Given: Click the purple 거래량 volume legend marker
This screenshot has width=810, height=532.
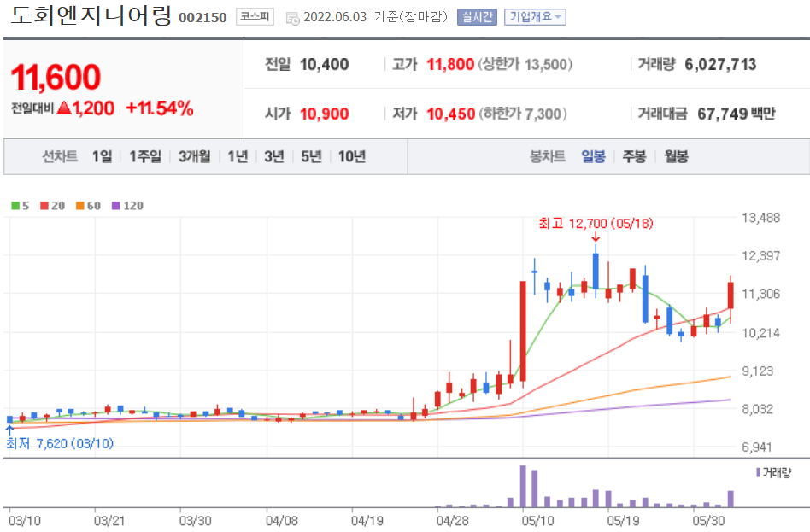Looking at the screenshot, I should coord(759,472).
